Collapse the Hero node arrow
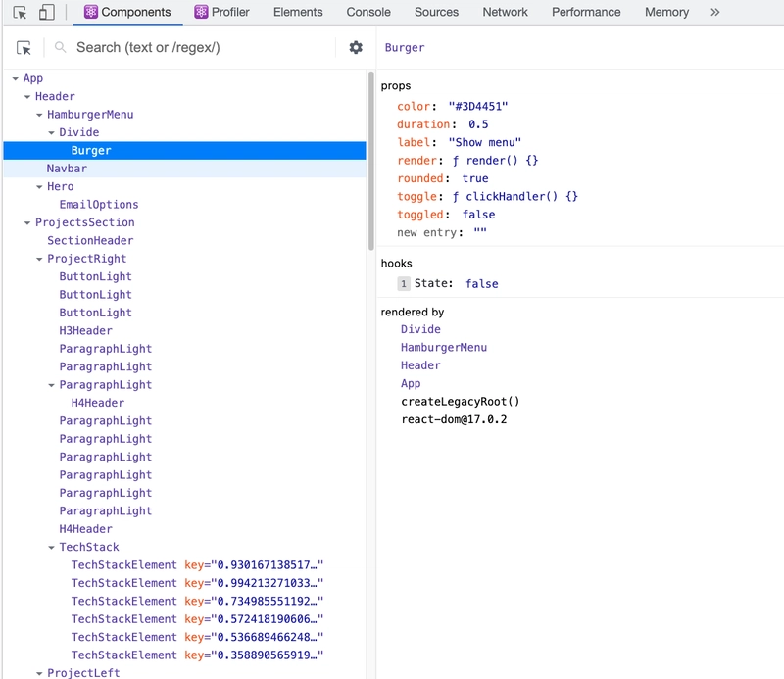Image resolution: width=784 pixels, height=679 pixels. coord(39,186)
